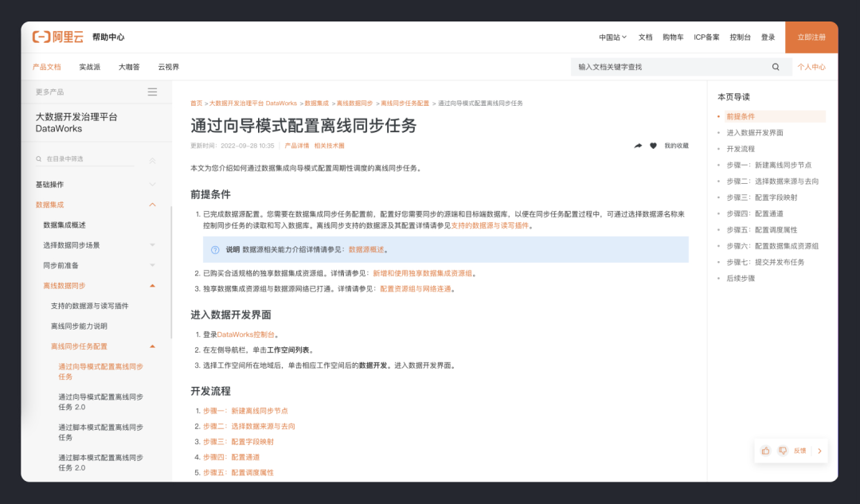Click 登录 link
860x504 pixels.
[x=768, y=37]
